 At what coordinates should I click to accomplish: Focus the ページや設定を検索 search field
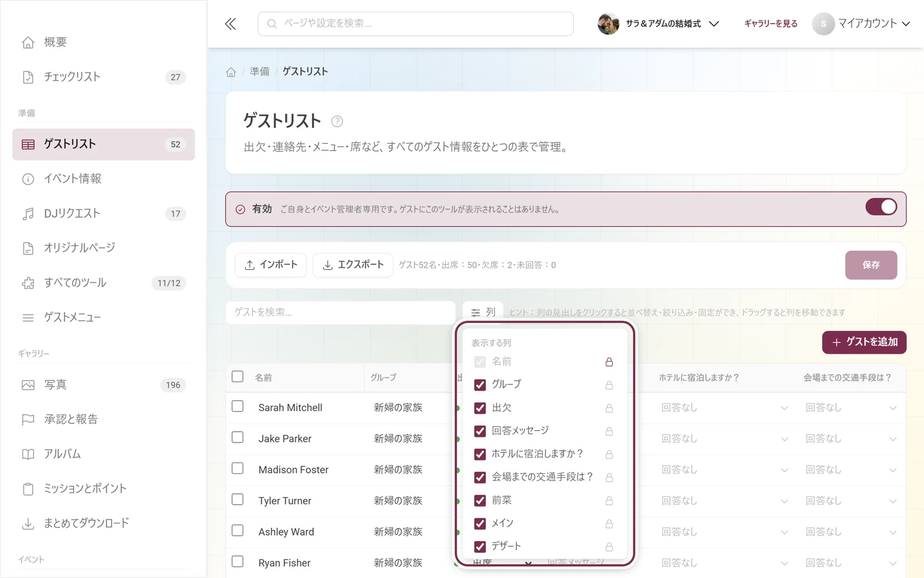tap(416, 24)
